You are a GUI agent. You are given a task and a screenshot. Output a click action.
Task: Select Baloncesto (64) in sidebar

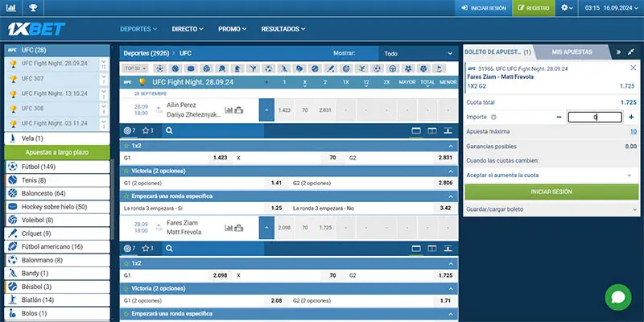coord(57,193)
